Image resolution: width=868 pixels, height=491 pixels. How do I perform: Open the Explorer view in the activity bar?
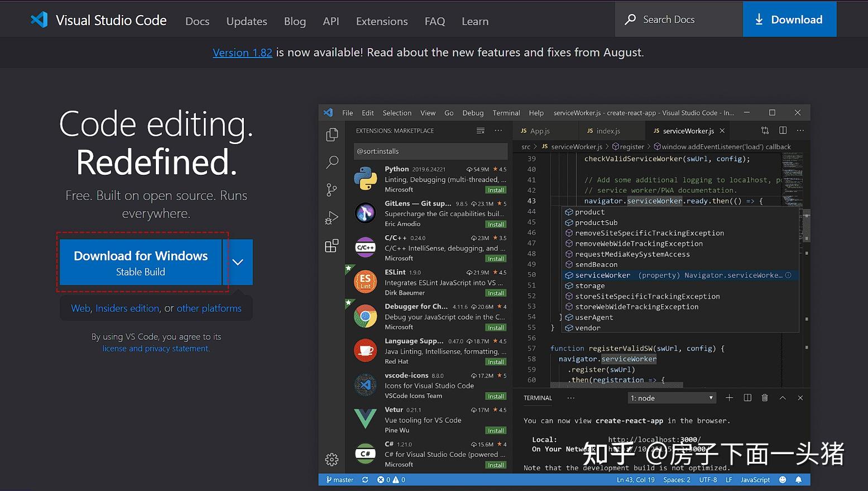tap(332, 134)
